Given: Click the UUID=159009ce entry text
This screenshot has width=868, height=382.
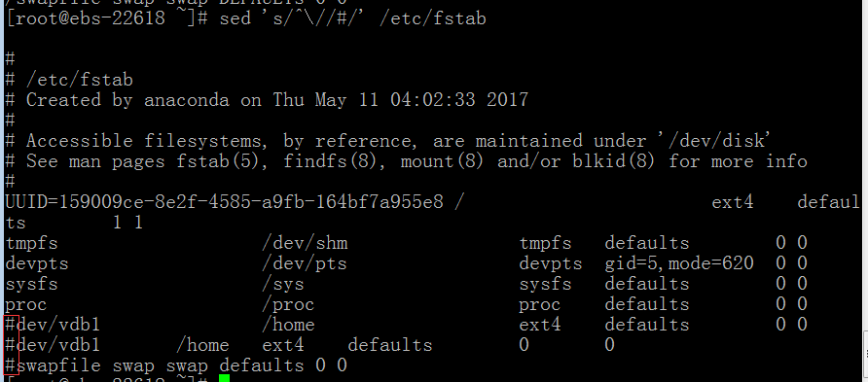Looking at the screenshot, I should coord(224,202).
